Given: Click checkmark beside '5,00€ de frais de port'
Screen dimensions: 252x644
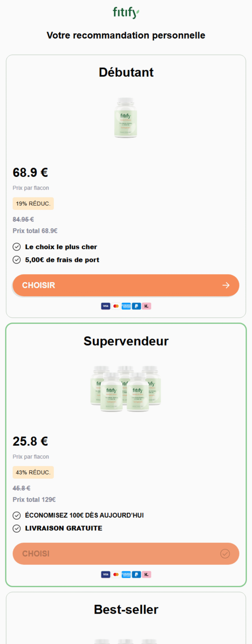Looking at the screenshot, I should pyautogui.click(x=17, y=260).
